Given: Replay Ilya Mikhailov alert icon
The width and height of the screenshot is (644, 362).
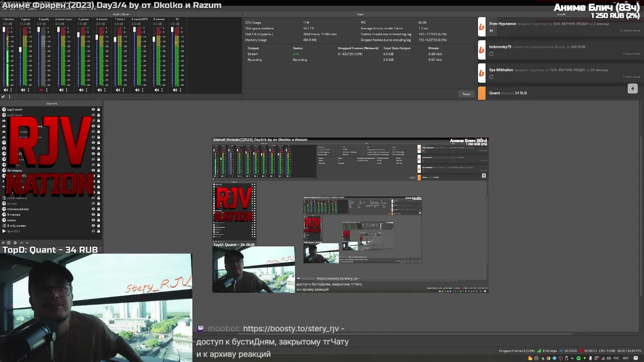Looking at the screenshot, I should (x=491, y=77).
